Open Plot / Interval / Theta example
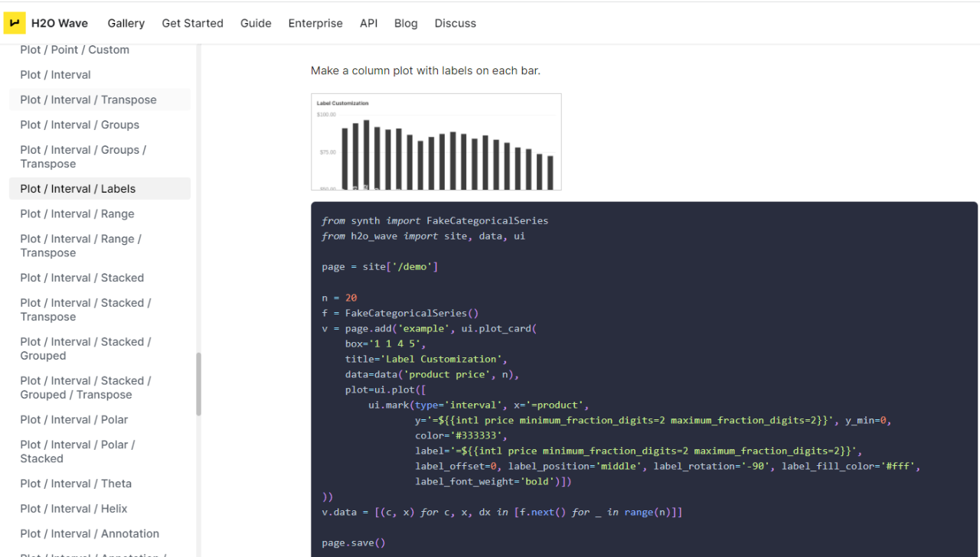Screen dimensions: 980x557 pos(73,483)
